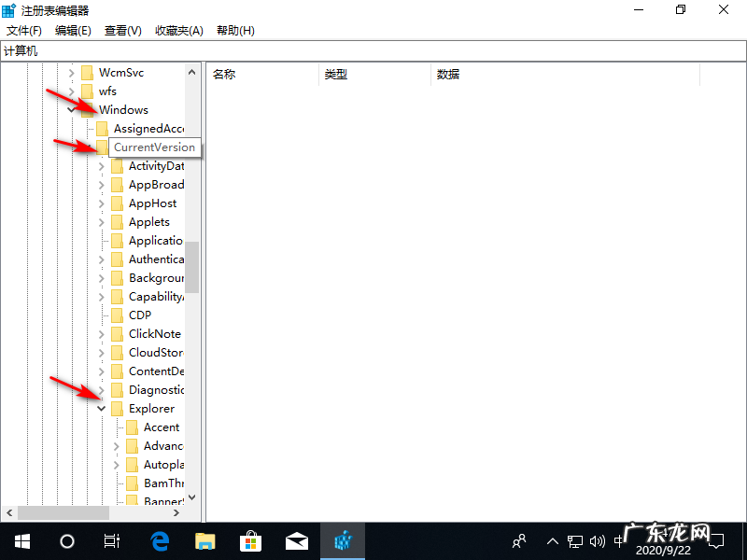Expand the AppBroadcast key chevron

click(101, 184)
